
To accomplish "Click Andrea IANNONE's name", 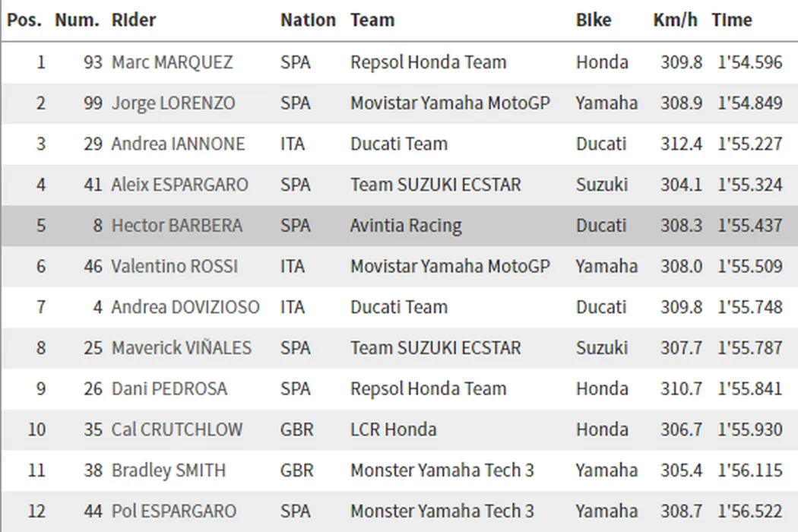I will (178, 144).
